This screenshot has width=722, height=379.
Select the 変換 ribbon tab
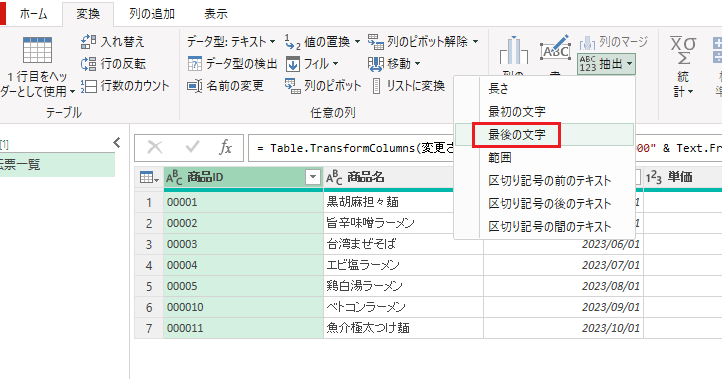point(88,14)
